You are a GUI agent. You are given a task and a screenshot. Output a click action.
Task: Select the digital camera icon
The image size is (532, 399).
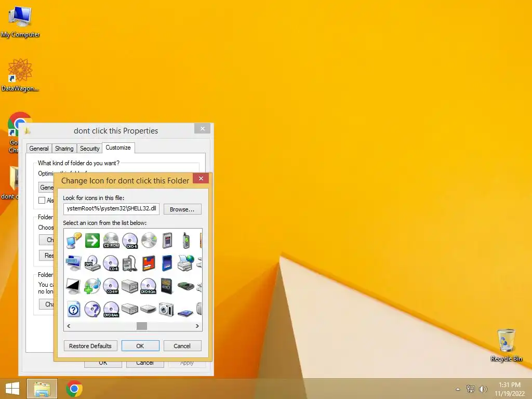pos(167,309)
